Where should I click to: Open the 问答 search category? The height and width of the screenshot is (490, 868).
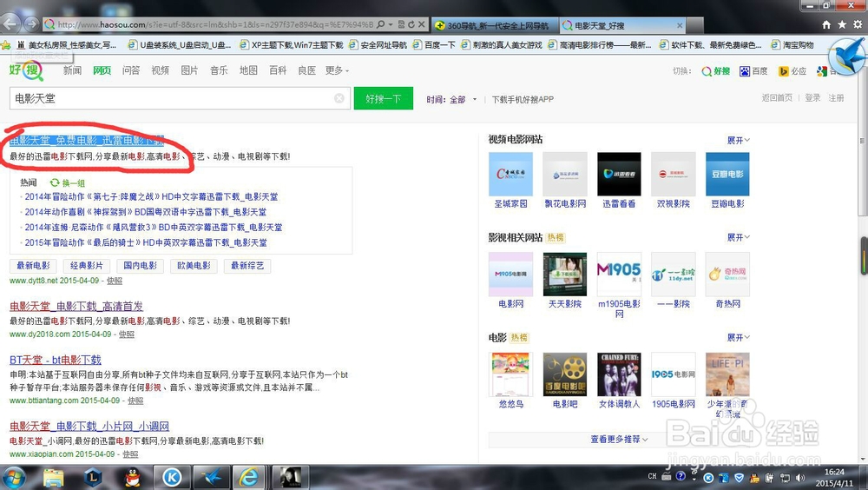[131, 70]
